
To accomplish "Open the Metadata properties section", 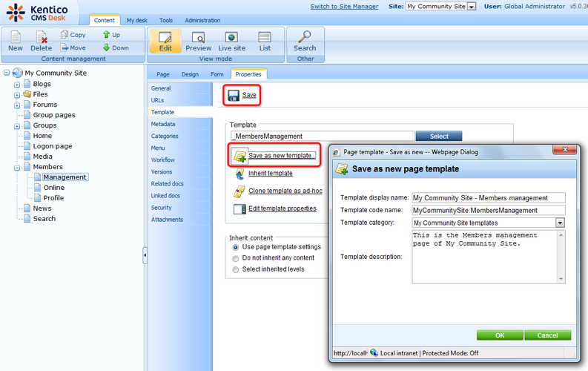I will click(163, 124).
